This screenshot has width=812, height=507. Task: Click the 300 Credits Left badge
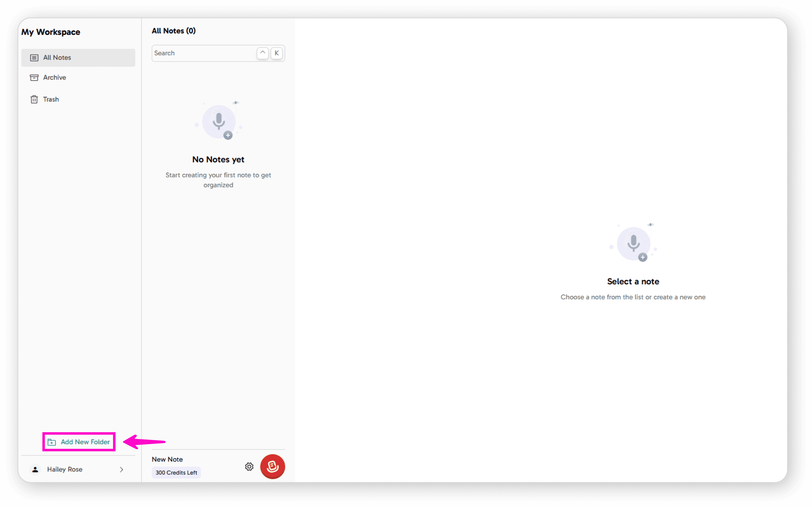(176, 472)
